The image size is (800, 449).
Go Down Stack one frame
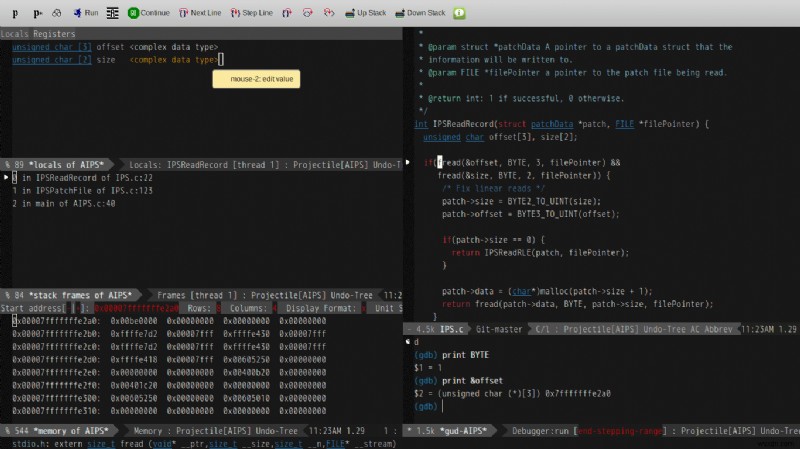(x=420, y=13)
